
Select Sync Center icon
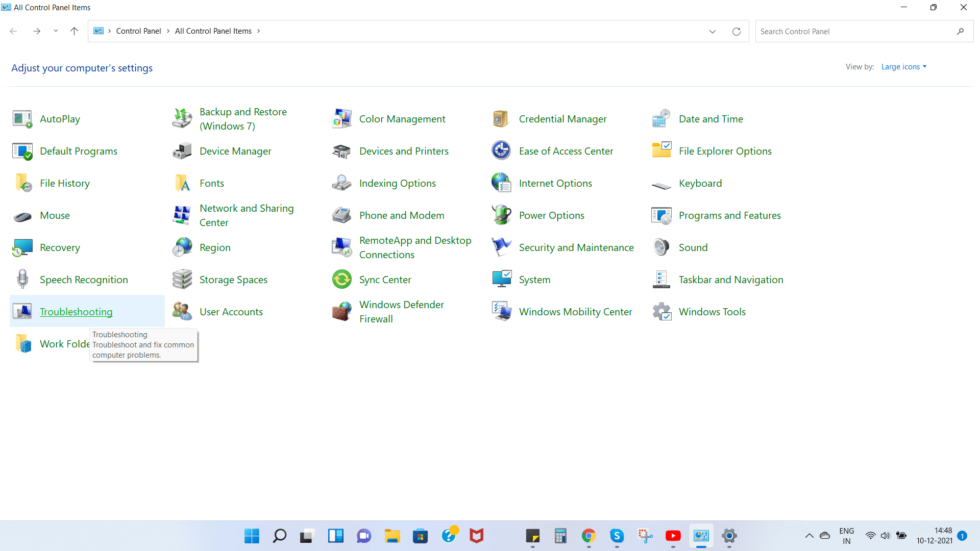pyautogui.click(x=341, y=279)
